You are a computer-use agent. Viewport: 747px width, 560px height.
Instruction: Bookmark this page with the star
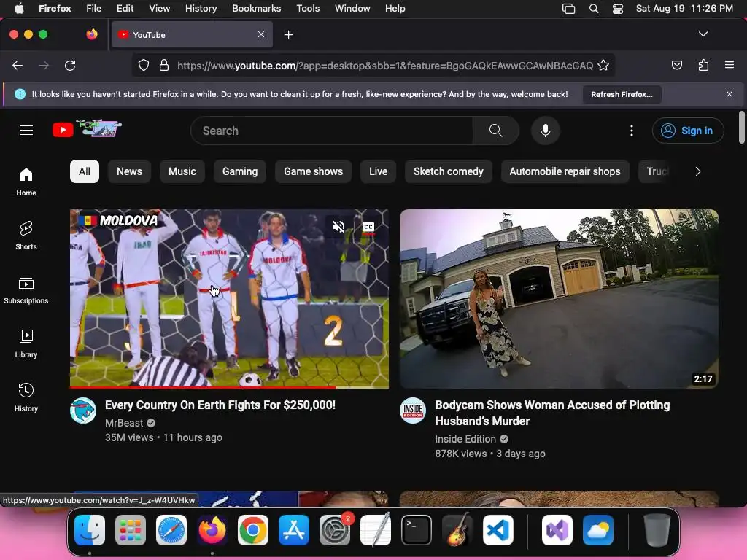tap(603, 65)
